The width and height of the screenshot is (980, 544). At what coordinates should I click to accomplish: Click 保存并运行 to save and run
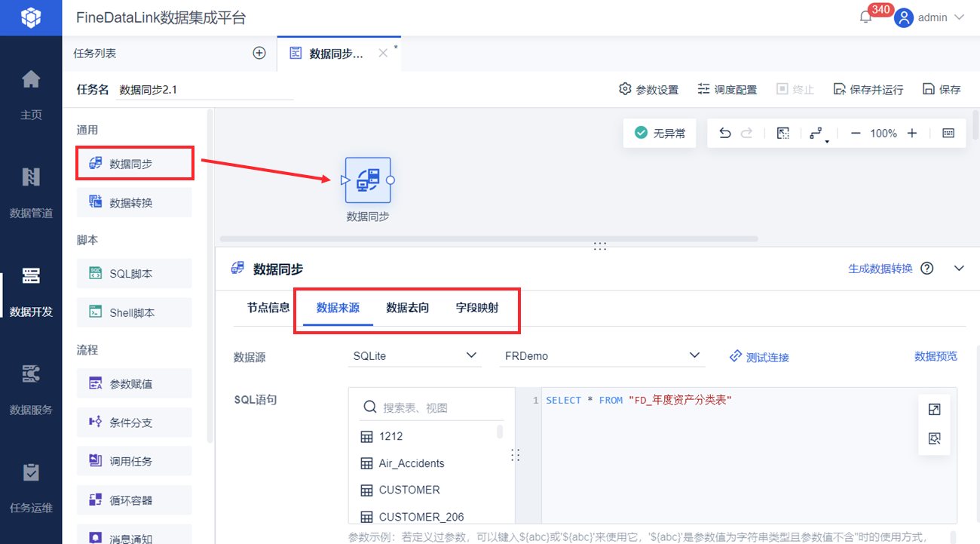(868, 90)
